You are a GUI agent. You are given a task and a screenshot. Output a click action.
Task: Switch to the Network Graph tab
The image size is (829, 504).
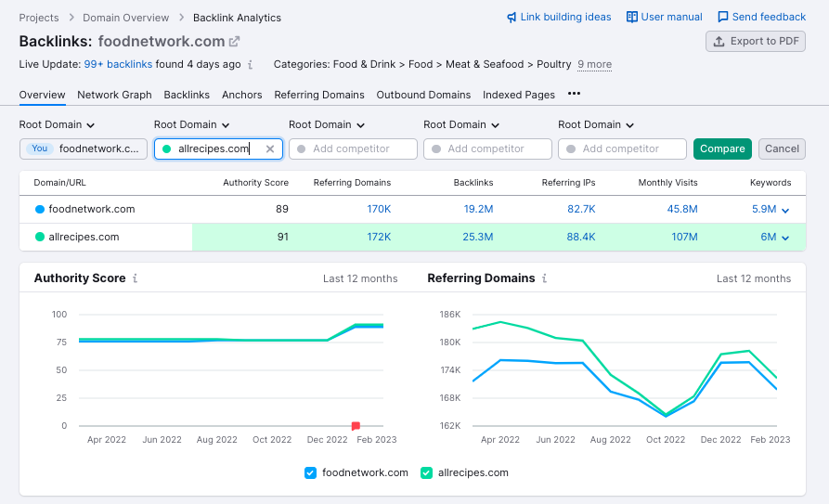[x=114, y=95]
